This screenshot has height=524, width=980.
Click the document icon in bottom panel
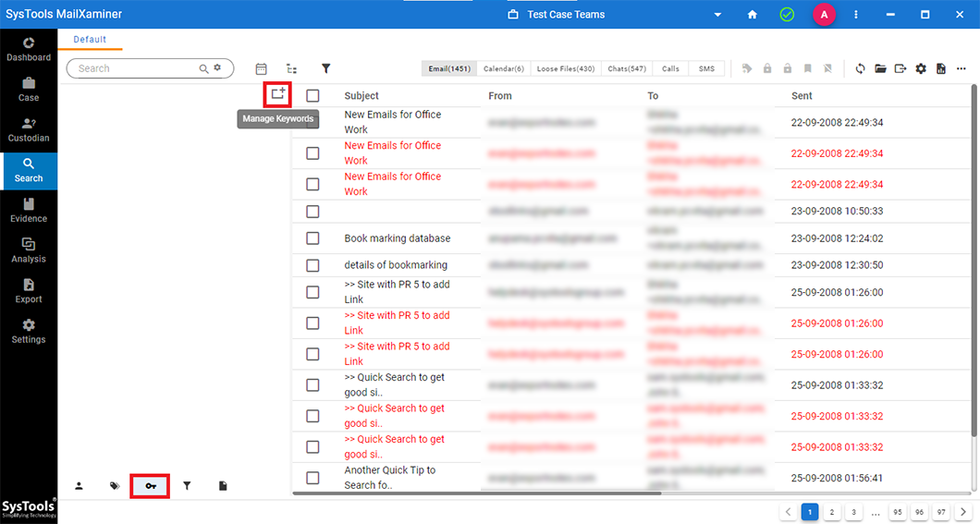[223, 486]
